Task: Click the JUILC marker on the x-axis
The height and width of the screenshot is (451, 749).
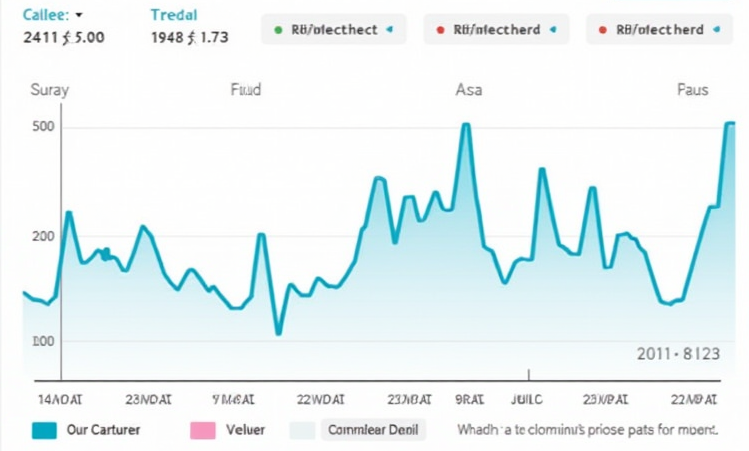Action: point(525,398)
